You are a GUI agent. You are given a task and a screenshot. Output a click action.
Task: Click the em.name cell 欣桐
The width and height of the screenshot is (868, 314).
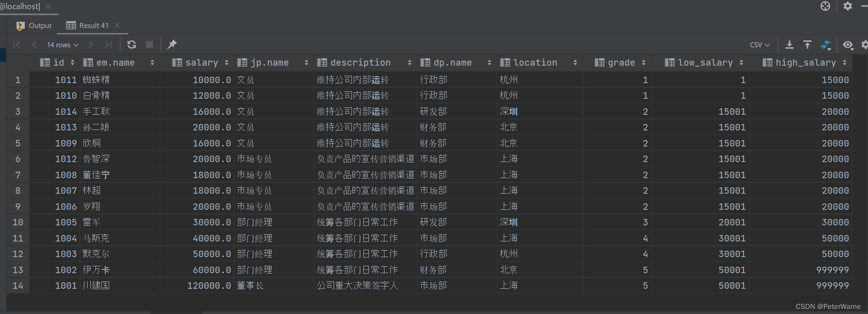tap(120, 143)
